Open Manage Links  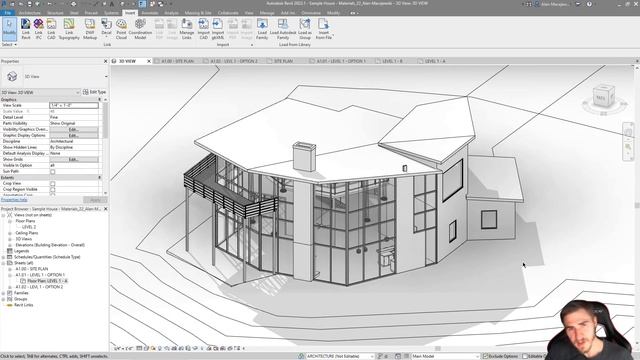coord(187,29)
